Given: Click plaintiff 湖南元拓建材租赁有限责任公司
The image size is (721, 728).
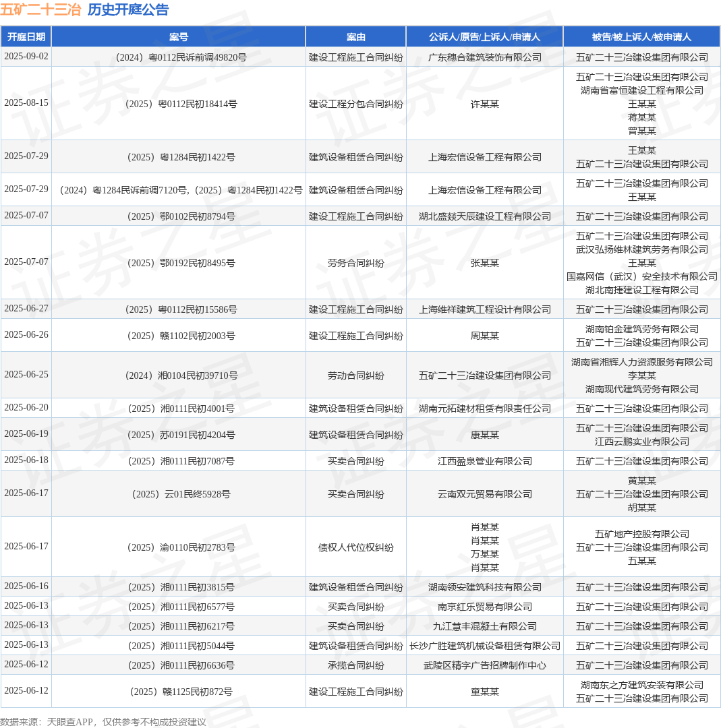Looking at the screenshot, I should tap(484, 409).
